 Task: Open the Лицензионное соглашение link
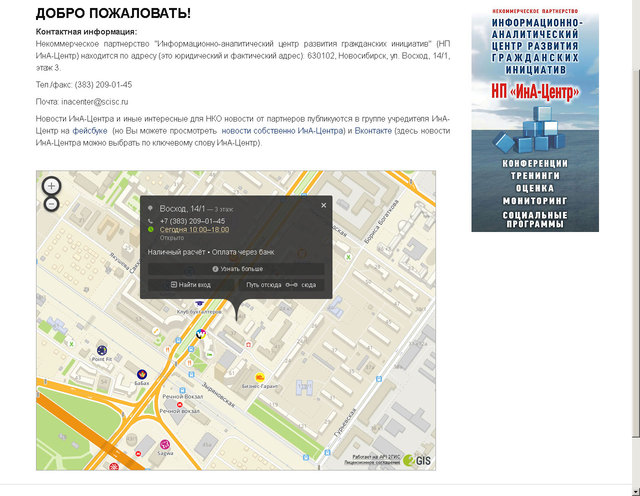point(372,463)
